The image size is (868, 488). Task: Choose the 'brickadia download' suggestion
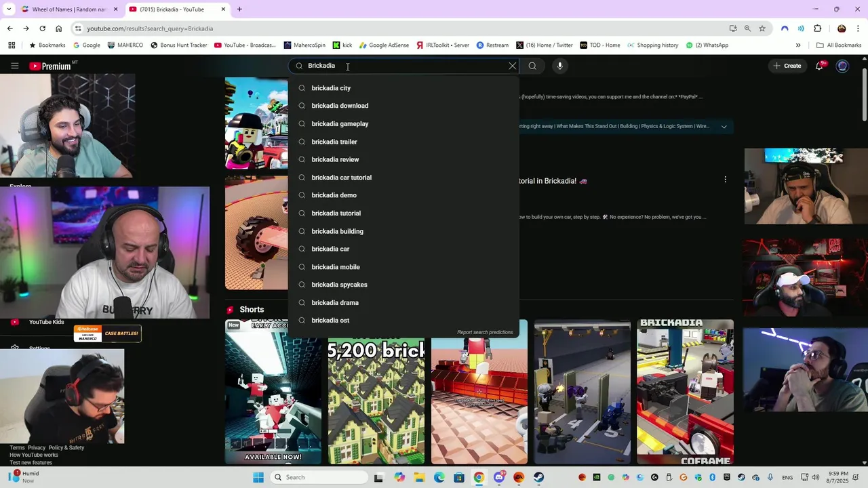403,106
